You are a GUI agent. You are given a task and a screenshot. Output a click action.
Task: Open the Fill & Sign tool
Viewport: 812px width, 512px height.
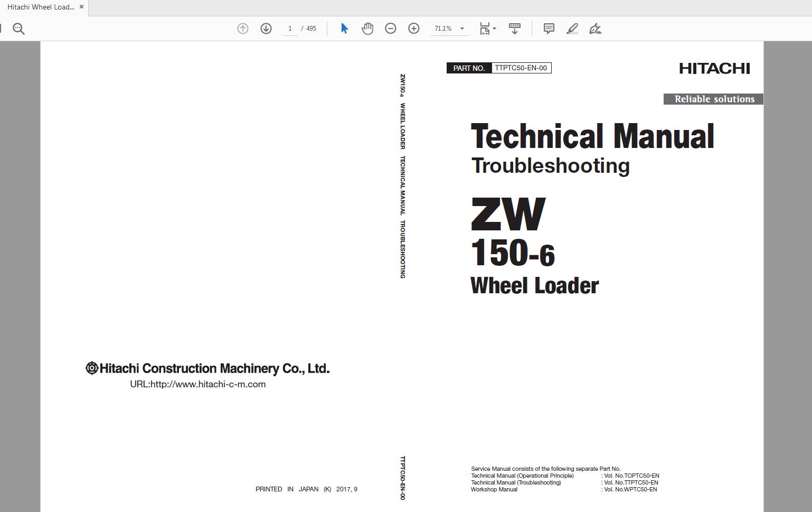point(595,29)
